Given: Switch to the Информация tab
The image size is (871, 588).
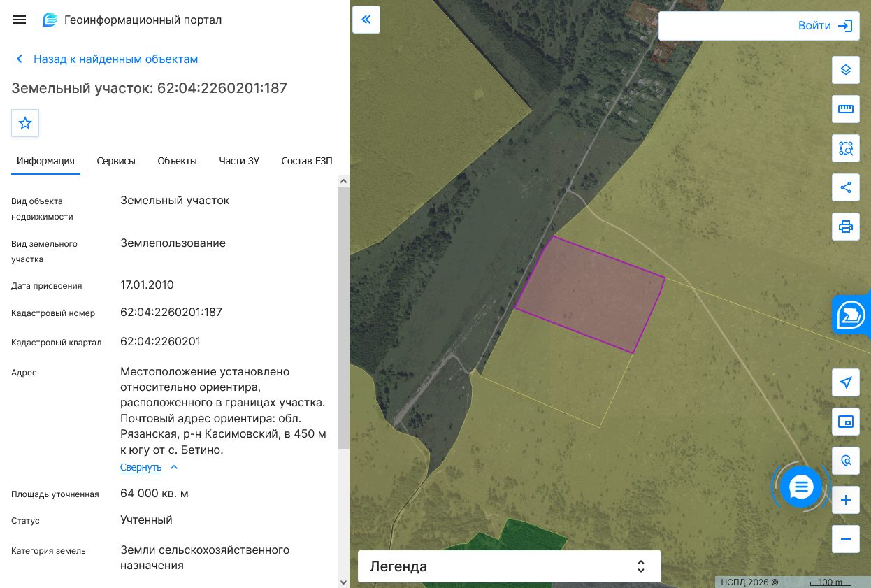Looking at the screenshot, I should pos(45,161).
